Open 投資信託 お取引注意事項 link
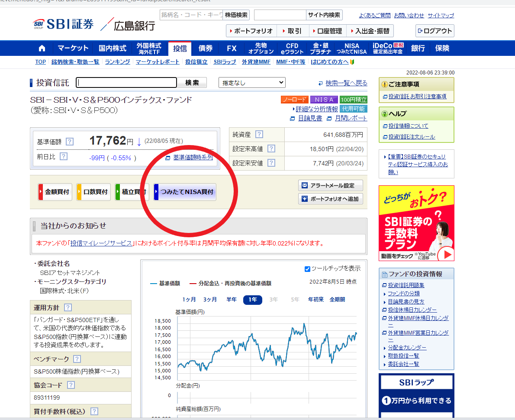Viewport: 515px width, 420px height. click(x=417, y=96)
